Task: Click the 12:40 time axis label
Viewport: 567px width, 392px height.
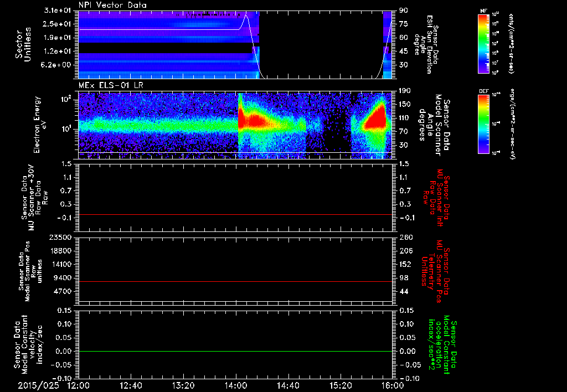Action: pyautogui.click(x=131, y=385)
